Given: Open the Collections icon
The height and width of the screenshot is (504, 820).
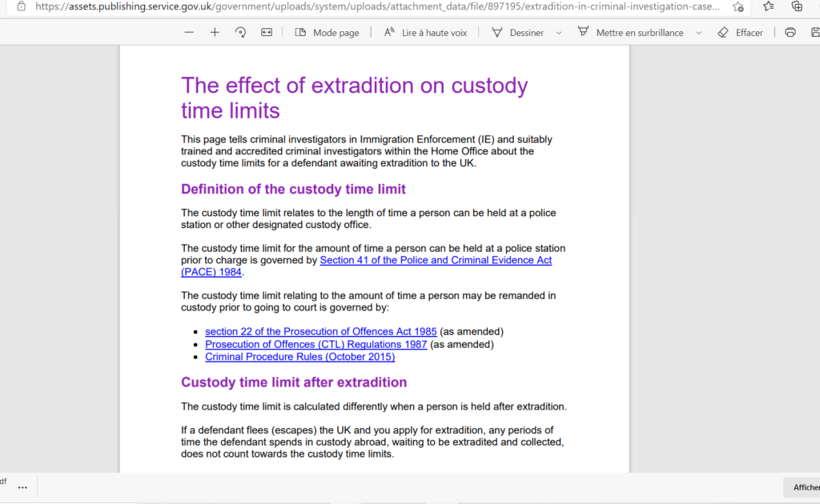Looking at the screenshot, I should [797, 6].
